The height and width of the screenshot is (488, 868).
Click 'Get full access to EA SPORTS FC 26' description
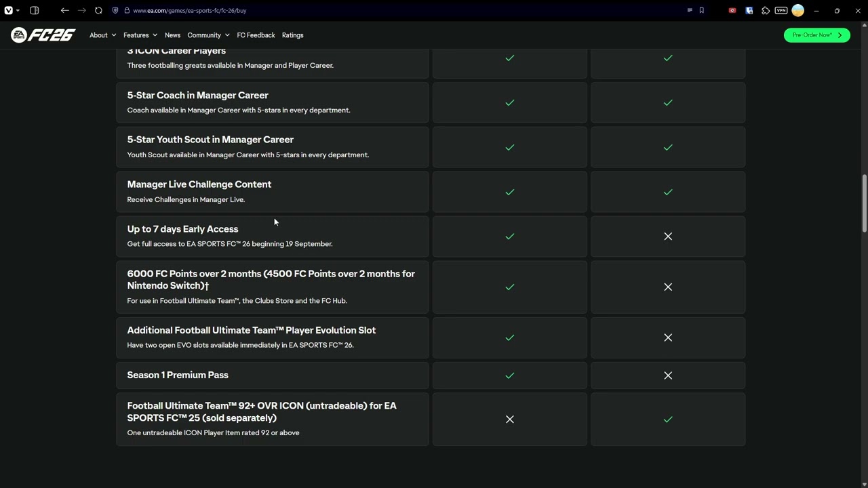[230, 244]
